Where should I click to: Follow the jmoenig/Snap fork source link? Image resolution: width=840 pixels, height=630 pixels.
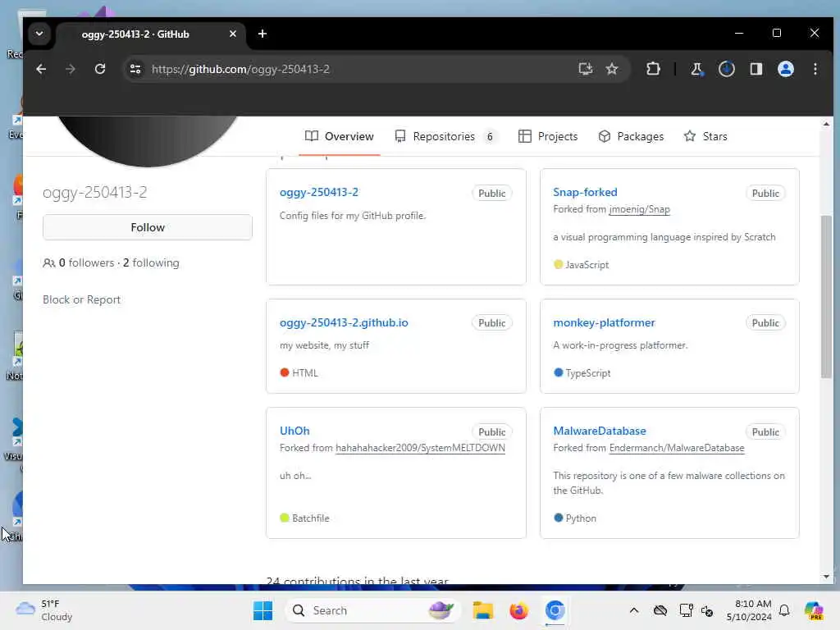tap(639, 209)
